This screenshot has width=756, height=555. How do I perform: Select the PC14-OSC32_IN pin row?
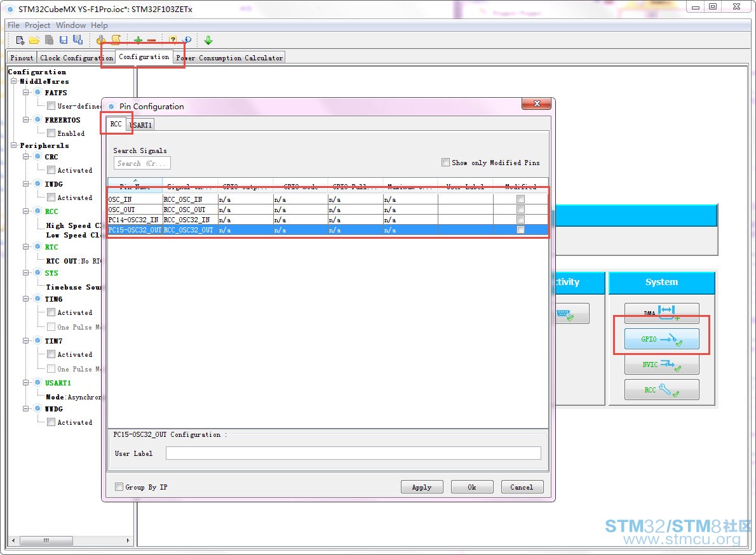coord(328,220)
